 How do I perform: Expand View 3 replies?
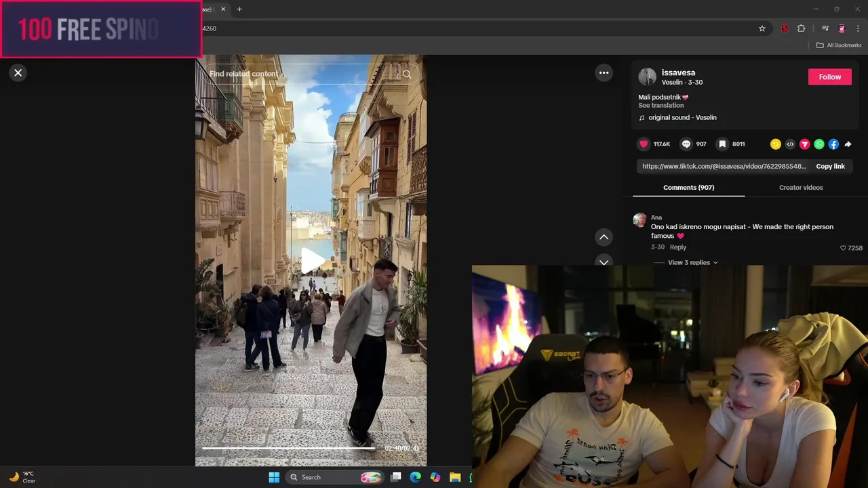click(692, 262)
